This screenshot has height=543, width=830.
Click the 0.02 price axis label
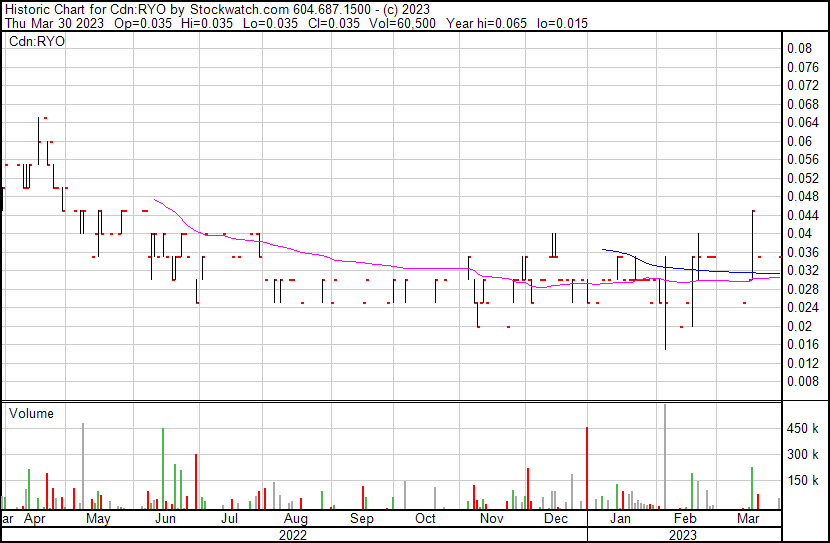(798, 326)
